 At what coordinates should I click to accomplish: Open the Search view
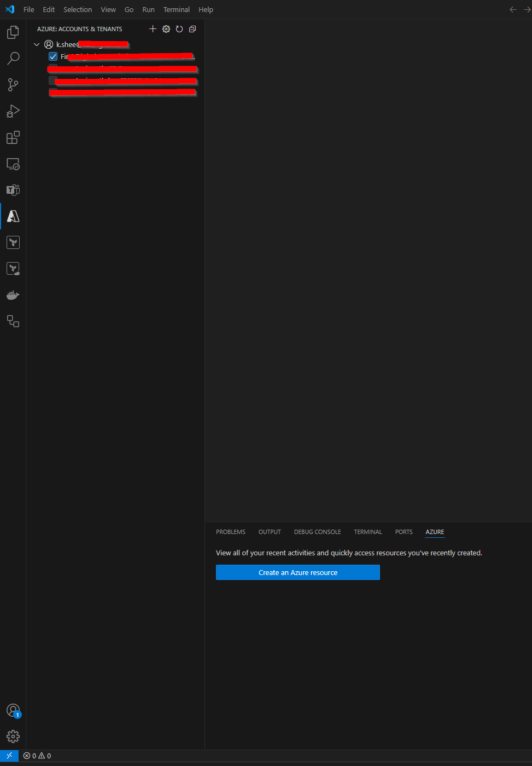point(13,58)
